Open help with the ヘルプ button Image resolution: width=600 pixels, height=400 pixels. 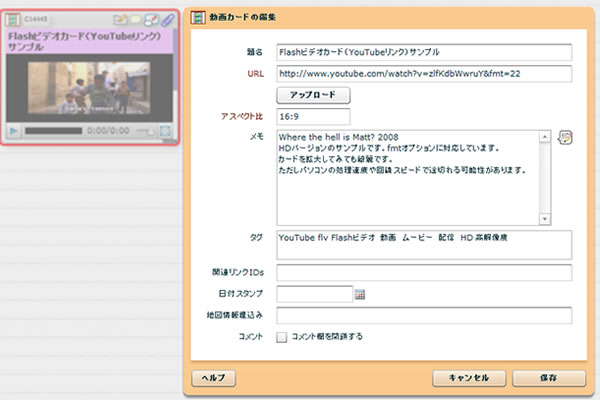[212, 378]
